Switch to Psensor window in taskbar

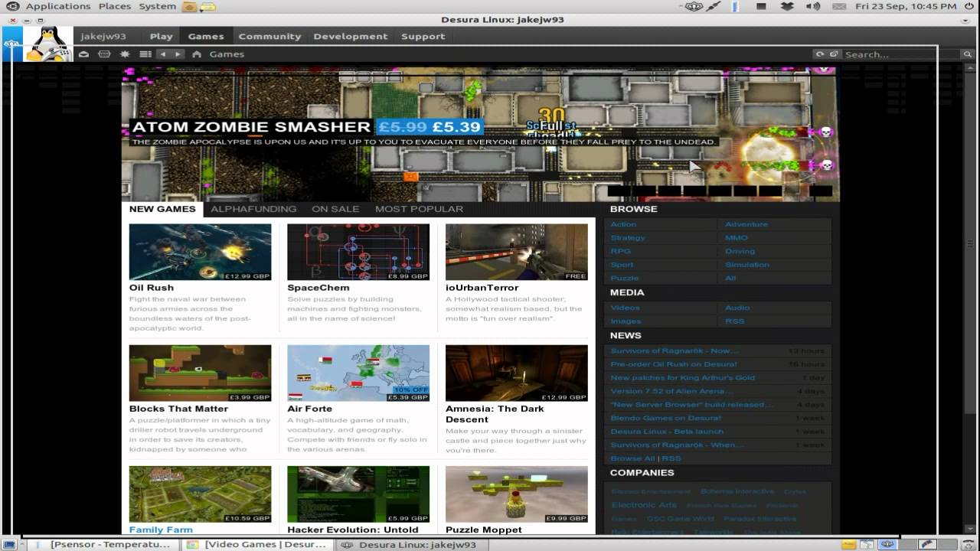tap(104, 545)
